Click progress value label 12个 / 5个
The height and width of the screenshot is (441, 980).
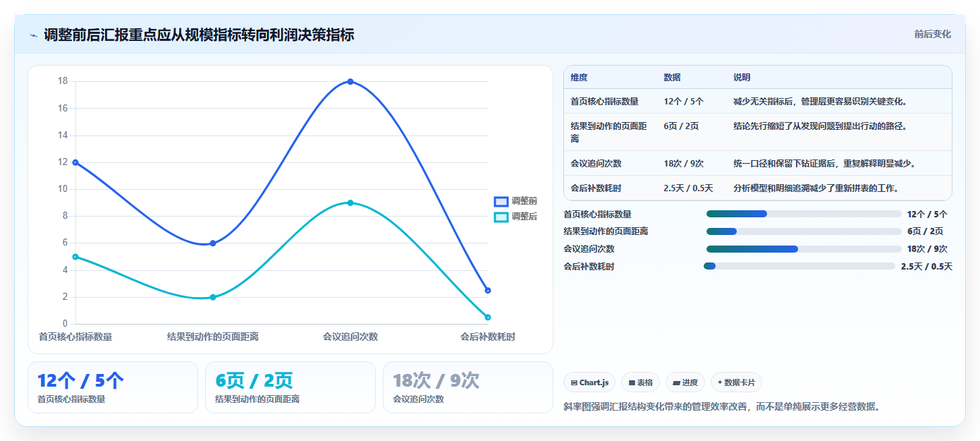point(927,214)
